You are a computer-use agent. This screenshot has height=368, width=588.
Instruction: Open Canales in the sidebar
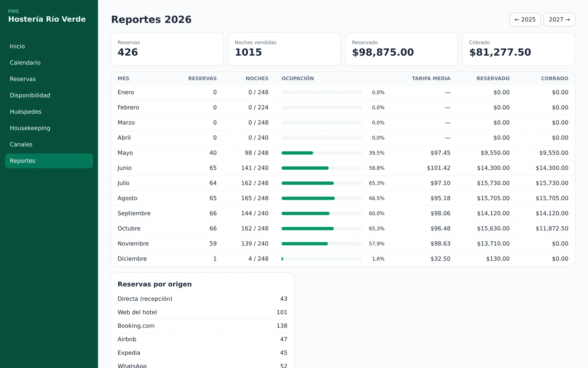pyautogui.click(x=49, y=145)
